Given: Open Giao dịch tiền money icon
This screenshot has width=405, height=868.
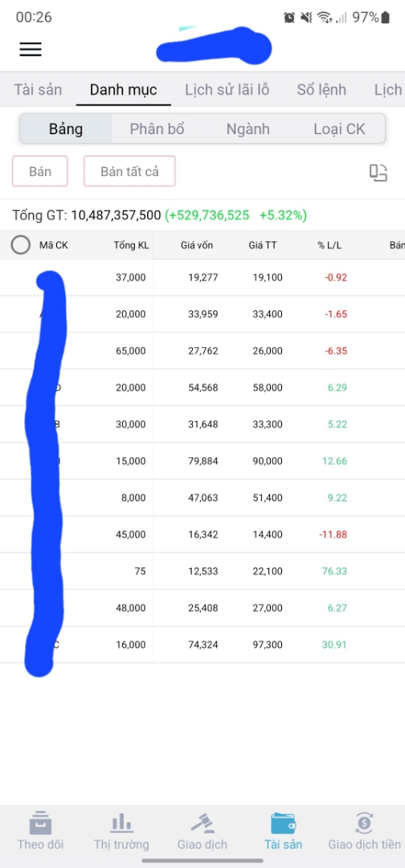Looking at the screenshot, I should click(x=364, y=825).
